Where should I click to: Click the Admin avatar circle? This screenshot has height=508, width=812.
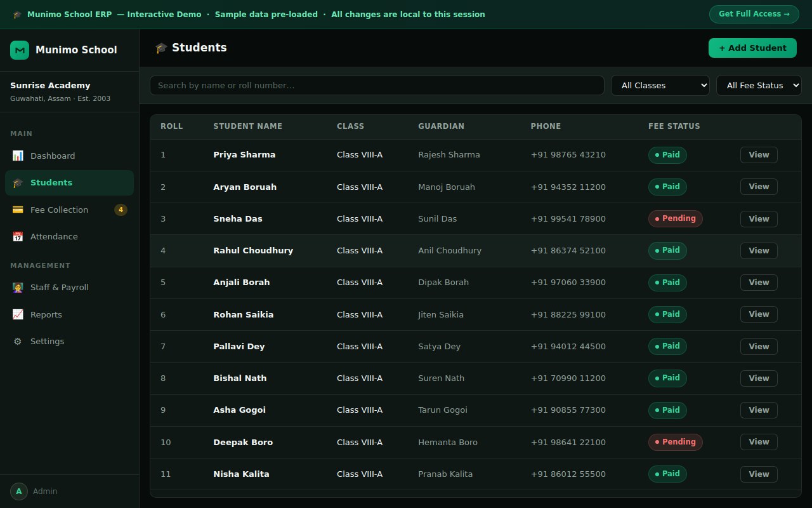click(19, 491)
